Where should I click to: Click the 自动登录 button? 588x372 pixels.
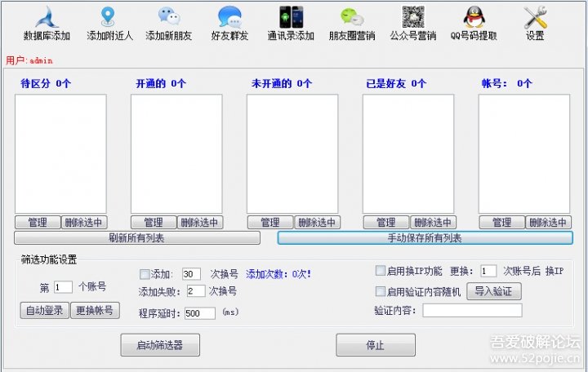click(45, 310)
